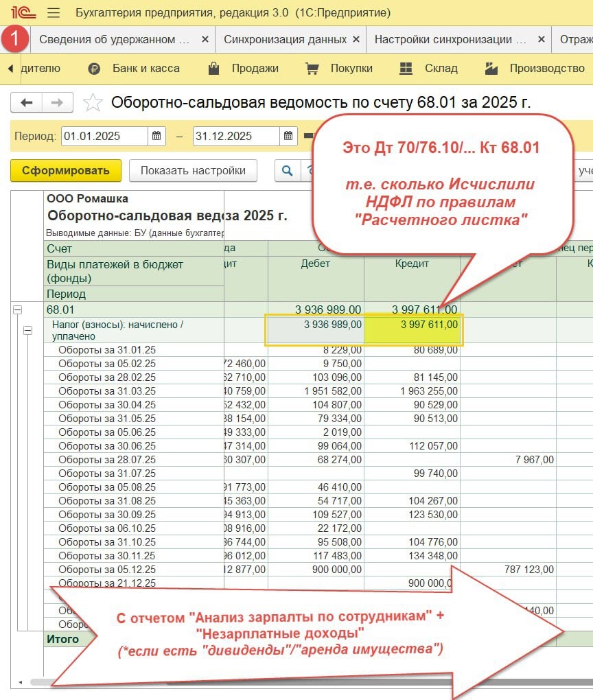
Task: Click the Сформировать button
Action: 66,170
